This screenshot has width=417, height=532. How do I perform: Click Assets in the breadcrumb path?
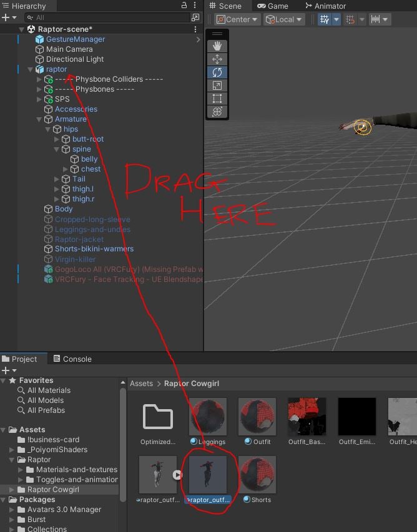141,384
